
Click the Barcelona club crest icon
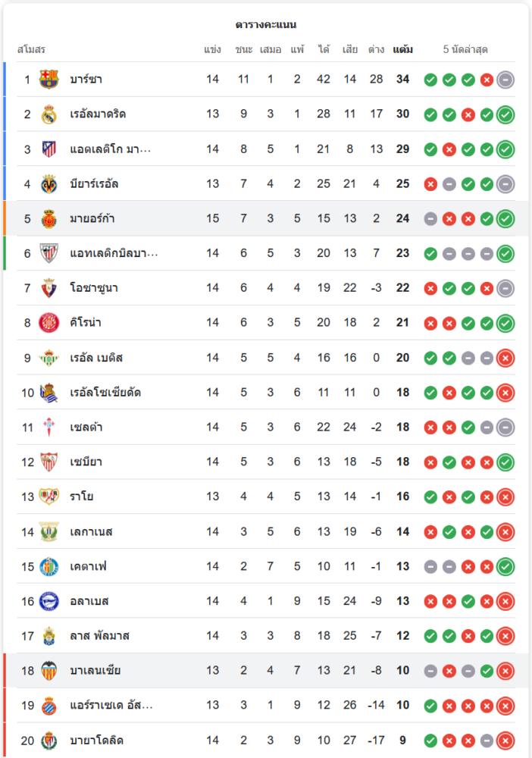pyautogui.click(x=49, y=80)
